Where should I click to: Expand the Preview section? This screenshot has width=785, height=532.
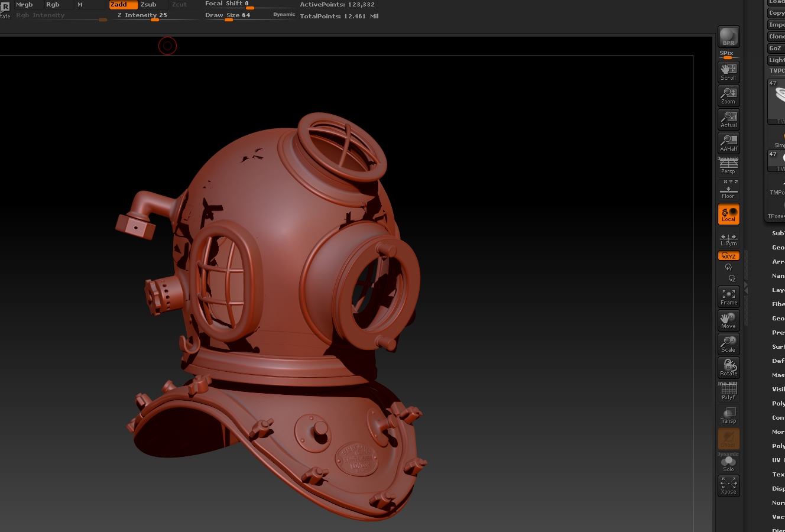point(778,333)
